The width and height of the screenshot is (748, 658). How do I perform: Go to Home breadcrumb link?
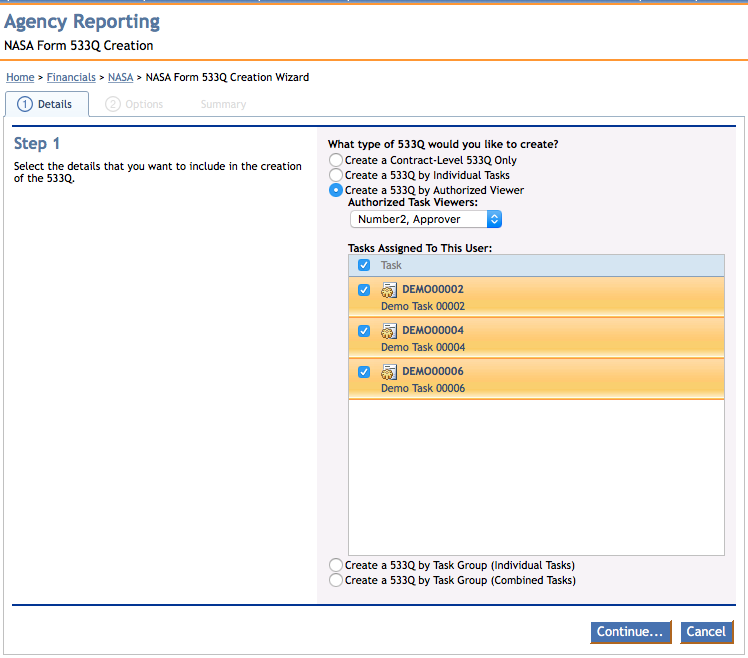pyautogui.click(x=20, y=77)
